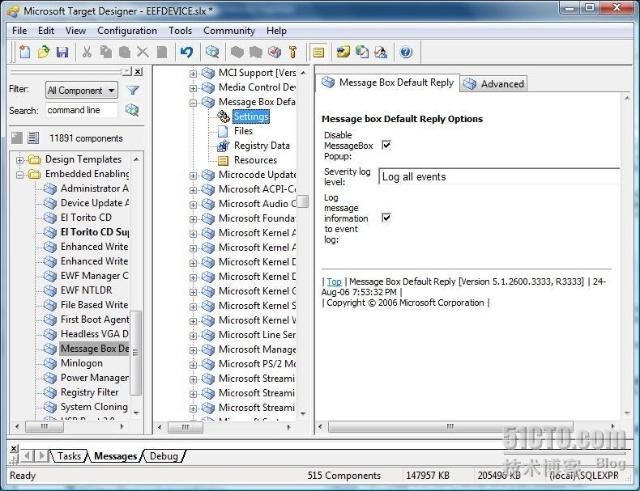
Task: Switch to the Advanced tab
Action: click(x=494, y=84)
